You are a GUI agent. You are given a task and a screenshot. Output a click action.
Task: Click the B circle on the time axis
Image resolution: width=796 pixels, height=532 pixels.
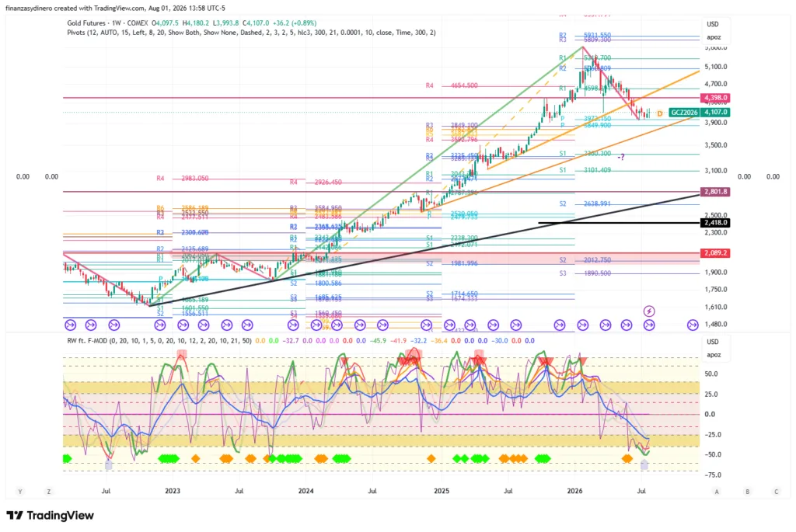[x=747, y=492]
